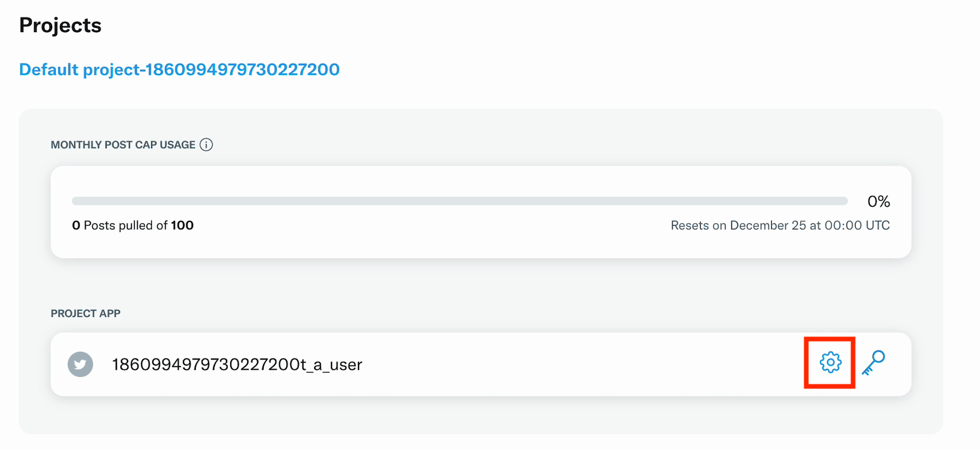The width and height of the screenshot is (980, 450).
Task: Click the word "Default" in the project link
Action: (48, 69)
